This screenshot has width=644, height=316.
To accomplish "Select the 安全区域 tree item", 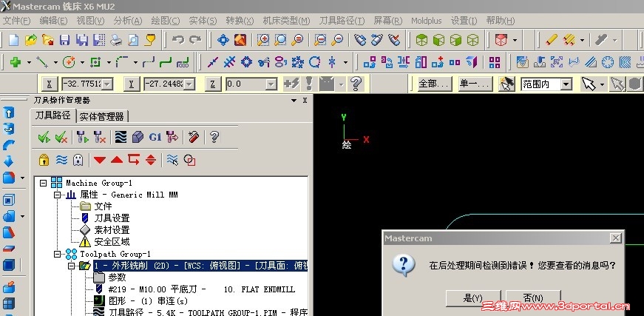I will [112, 242].
